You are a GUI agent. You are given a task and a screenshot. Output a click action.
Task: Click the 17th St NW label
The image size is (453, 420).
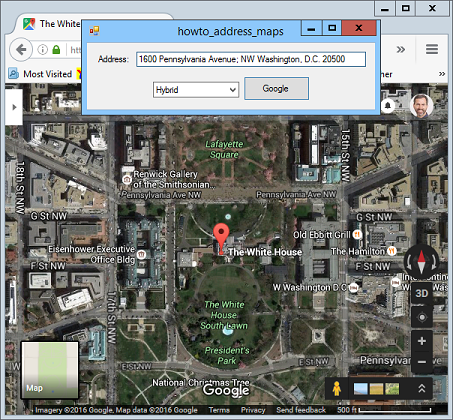[x=112, y=317]
